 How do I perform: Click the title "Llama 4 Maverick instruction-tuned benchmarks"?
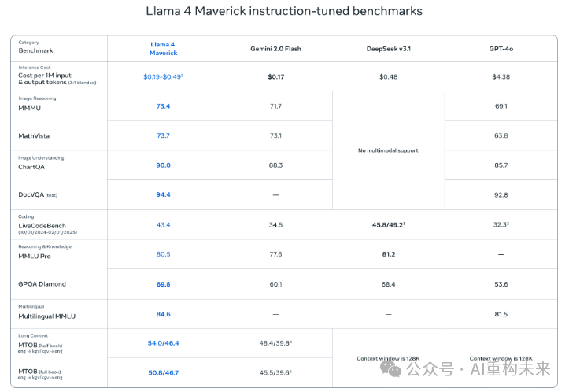coord(284,11)
